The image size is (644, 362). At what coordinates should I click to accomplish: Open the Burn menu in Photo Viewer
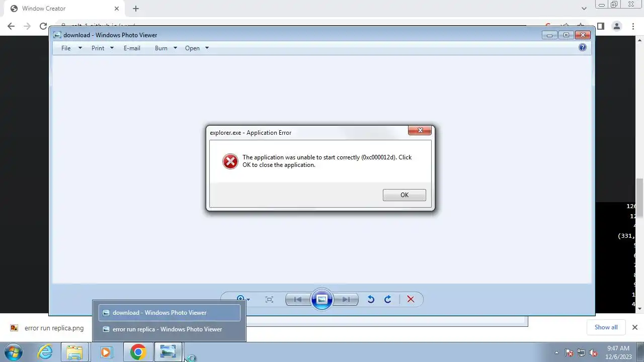(161, 48)
